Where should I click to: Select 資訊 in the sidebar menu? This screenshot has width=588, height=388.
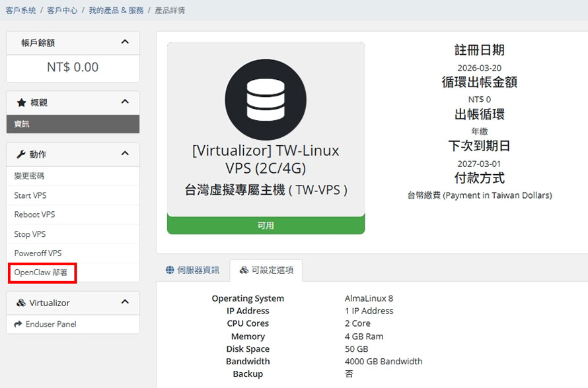click(x=73, y=125)
